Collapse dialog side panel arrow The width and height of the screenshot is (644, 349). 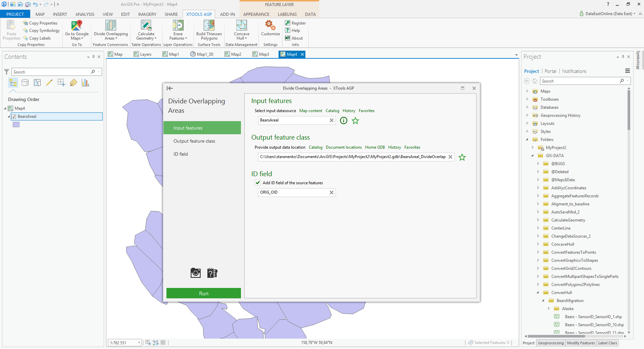pos(170,88)
